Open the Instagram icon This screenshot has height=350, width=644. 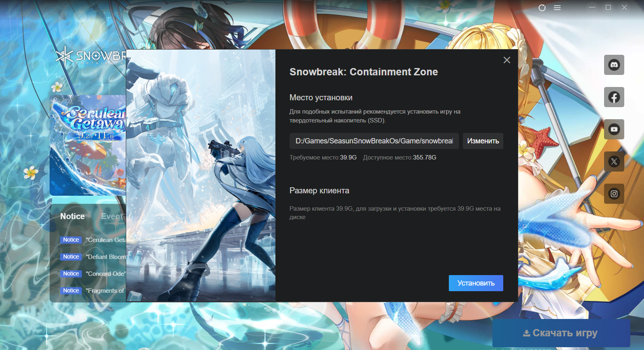pos(614,194)
